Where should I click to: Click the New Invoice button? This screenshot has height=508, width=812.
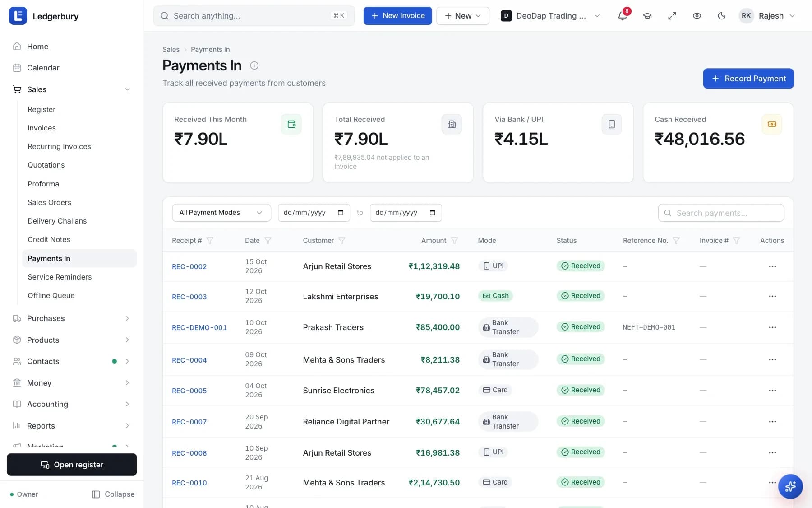397,16
